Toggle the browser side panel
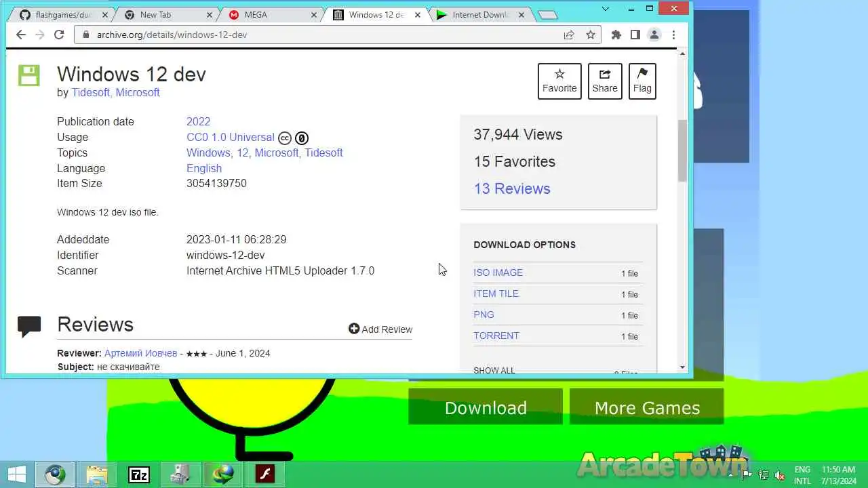 (635, 35)
